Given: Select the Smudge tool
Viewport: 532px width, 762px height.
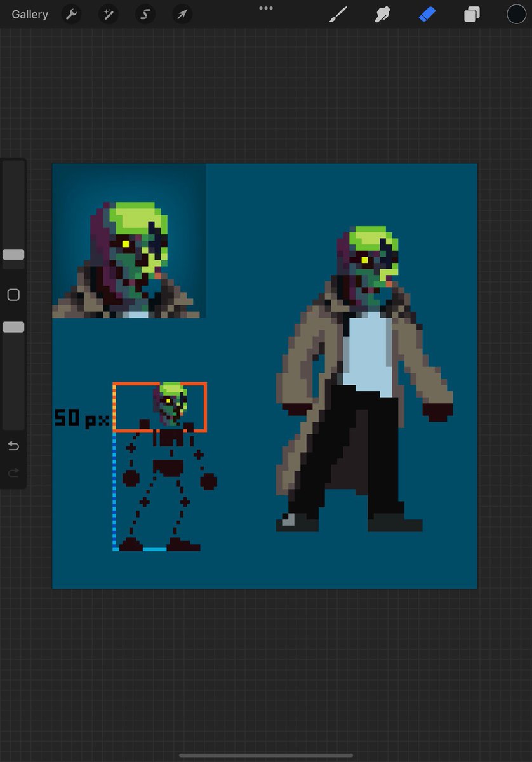Looking at the screenshot, I should click(x=383, y=14).
